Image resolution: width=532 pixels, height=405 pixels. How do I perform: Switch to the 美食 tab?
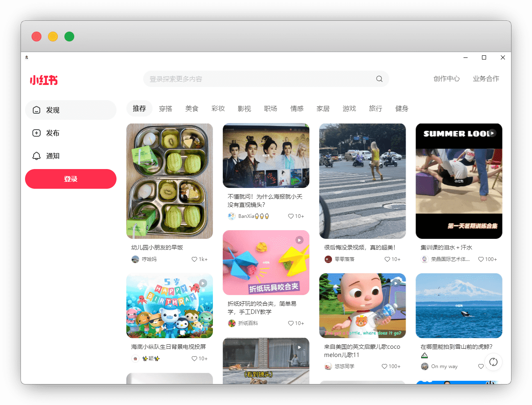(192, 109)
